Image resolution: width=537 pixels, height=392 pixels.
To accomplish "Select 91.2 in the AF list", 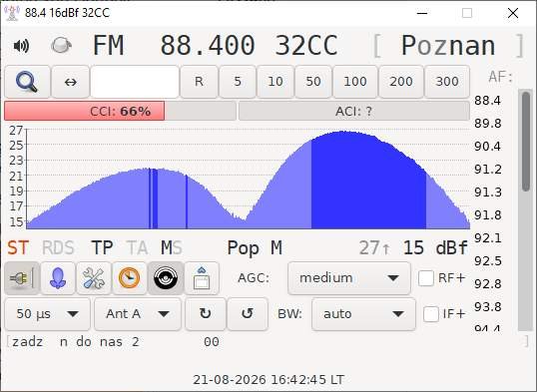I will coord(488,170).
